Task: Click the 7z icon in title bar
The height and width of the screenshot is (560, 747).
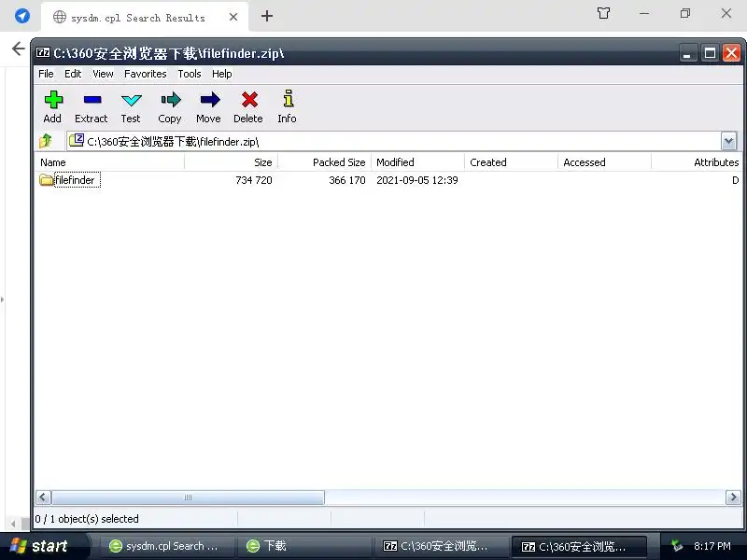Action: (43, 52)
